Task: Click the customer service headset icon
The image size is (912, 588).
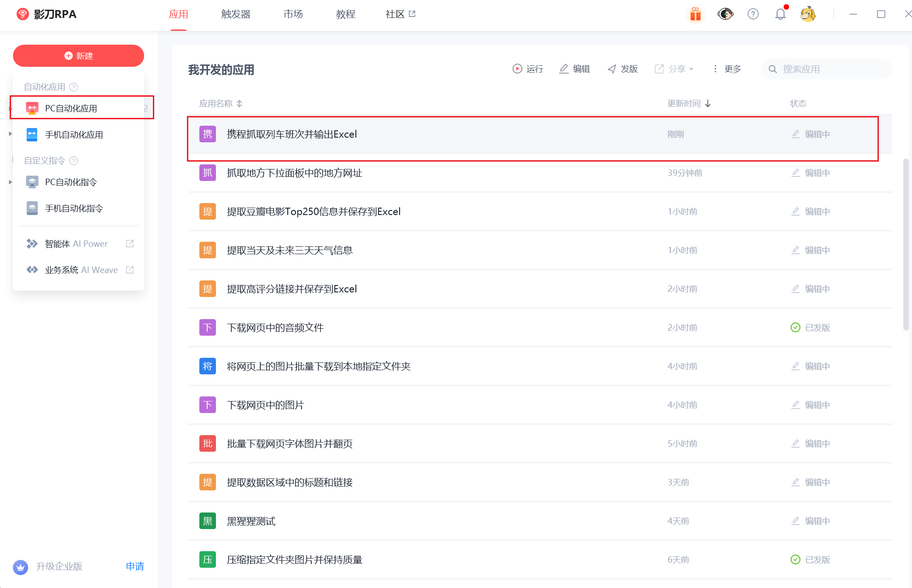Action: click(725, 14)
